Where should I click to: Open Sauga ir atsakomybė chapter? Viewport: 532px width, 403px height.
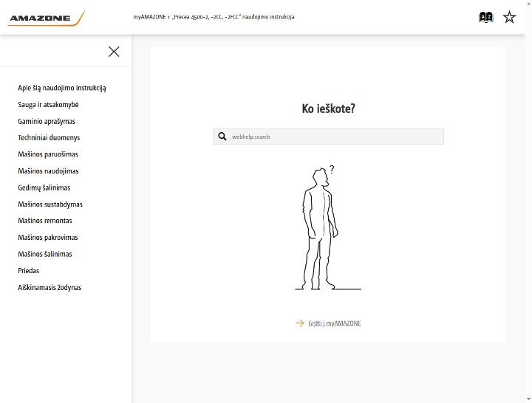tap(48, 105)
